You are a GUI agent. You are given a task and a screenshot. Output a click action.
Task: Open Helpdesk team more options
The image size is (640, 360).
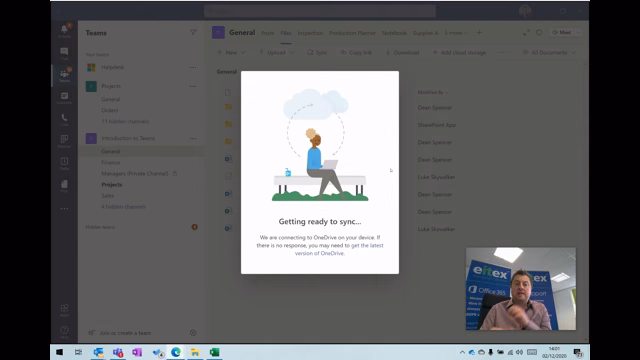[193, 67]
